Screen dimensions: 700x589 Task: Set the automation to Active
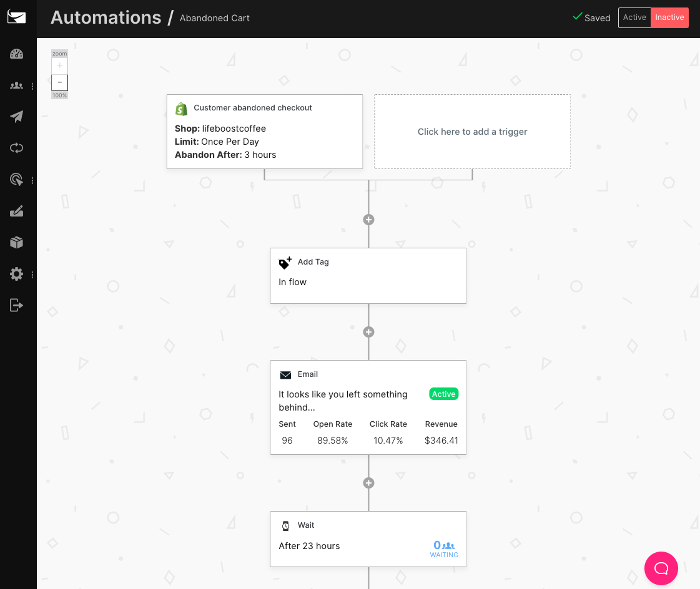point(634,17)
